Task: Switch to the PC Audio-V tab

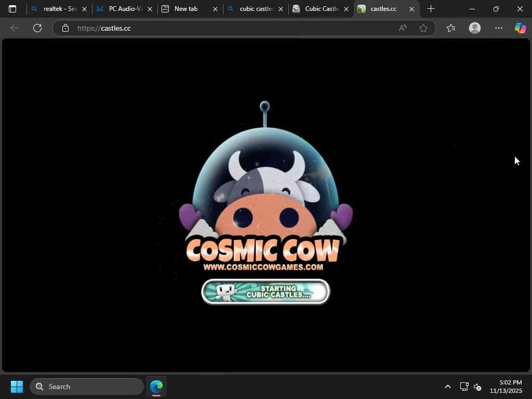Action: (x=124, y=9)
